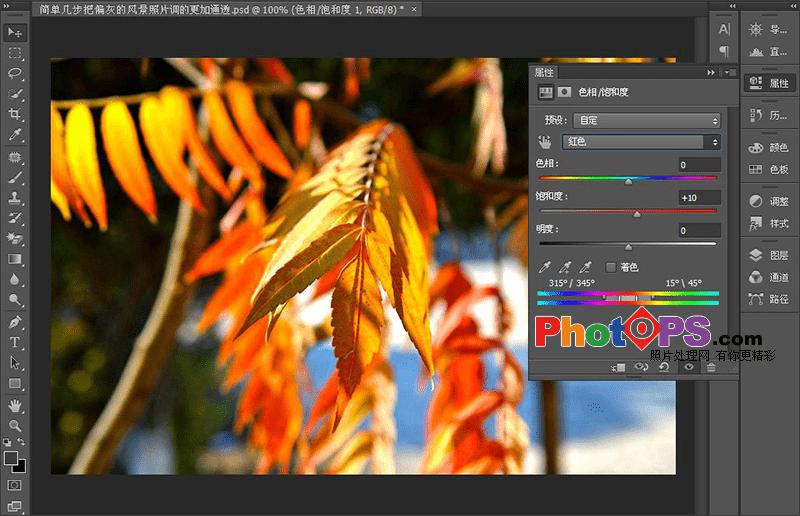
Task: Reset default foreground and background colors
Action: click(x=7, y=442)
